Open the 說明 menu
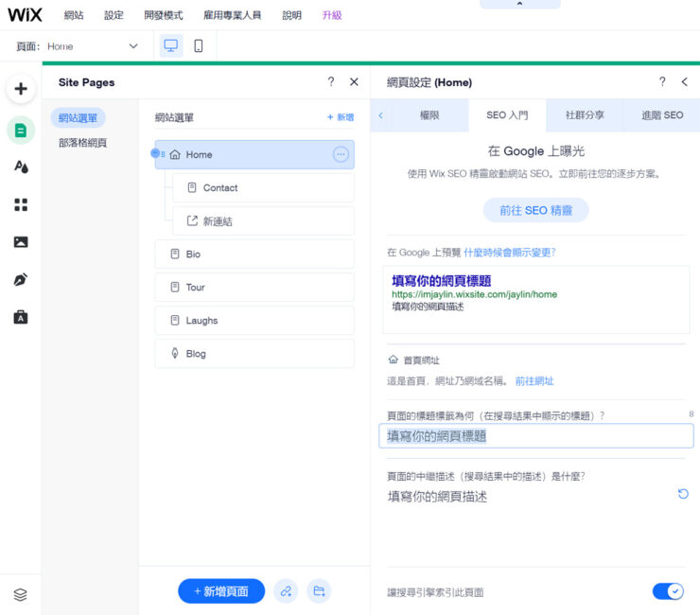This screenshot has width=700, height=615. click(x=292, y=15)
